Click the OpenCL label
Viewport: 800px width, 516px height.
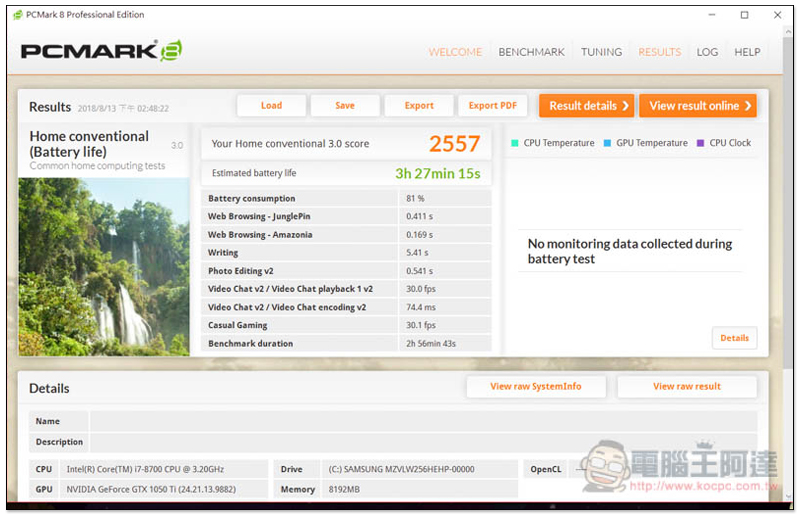pyautogui.click(x=545, y=469)
